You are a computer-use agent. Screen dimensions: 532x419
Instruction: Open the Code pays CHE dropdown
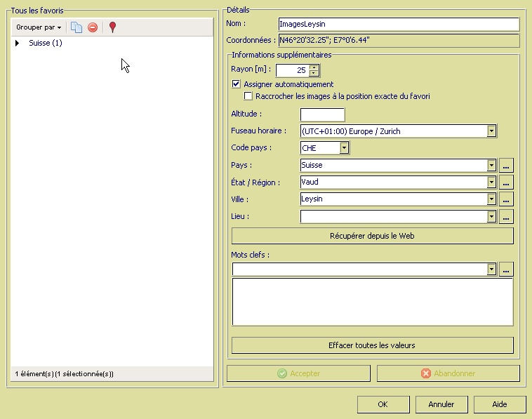coord(344,148)
